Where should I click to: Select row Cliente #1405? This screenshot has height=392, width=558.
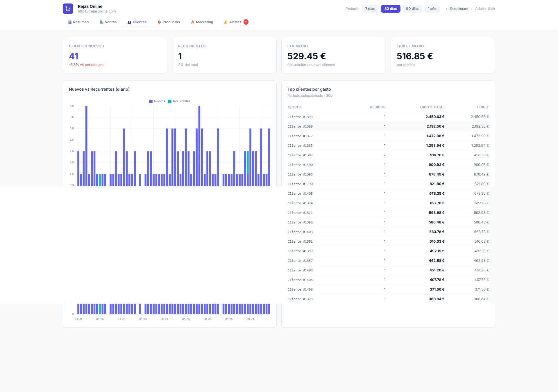click(388, 194)
